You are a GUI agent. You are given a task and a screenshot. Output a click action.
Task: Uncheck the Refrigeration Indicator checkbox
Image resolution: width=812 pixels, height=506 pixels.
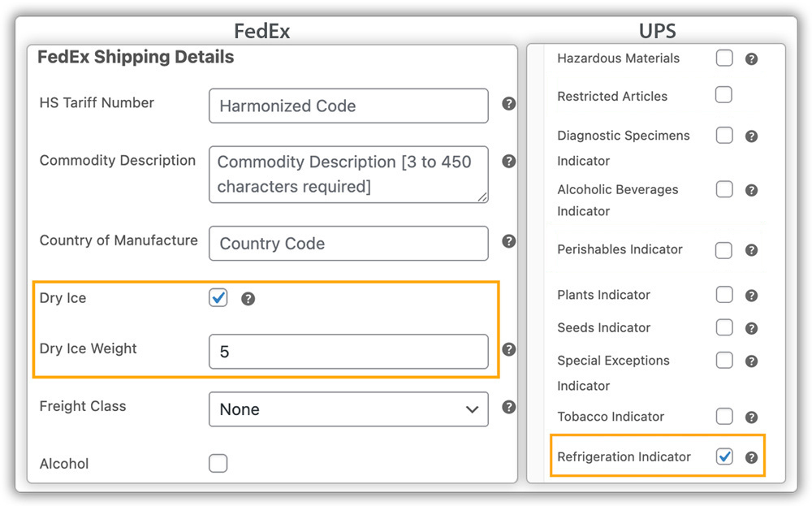(724, 456)
